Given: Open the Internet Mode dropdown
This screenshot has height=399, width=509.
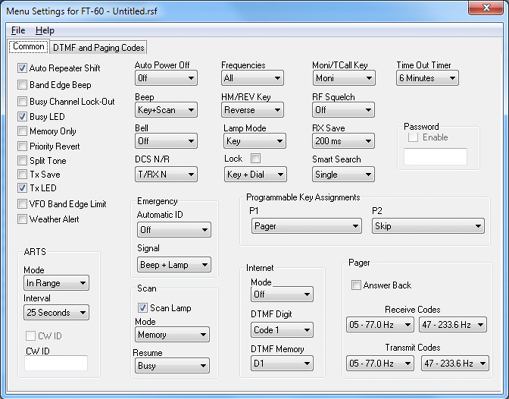Looking at the screenshot, I should 282,294.
